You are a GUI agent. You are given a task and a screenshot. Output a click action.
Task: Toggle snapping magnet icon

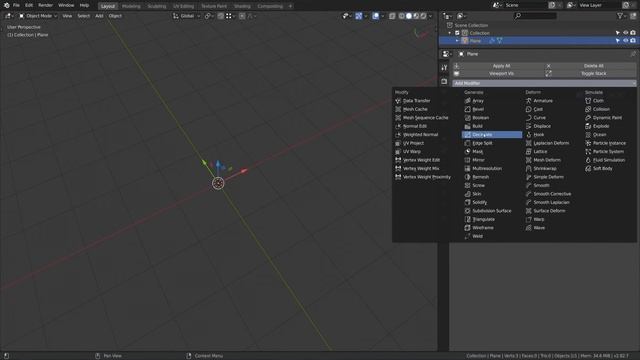click(220, 16)
